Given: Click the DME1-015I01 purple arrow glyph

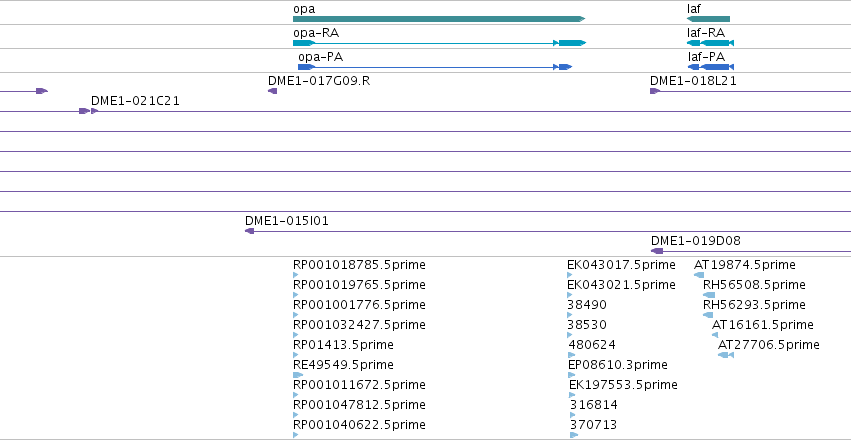Looking at the screenshot, I should 250,231.
